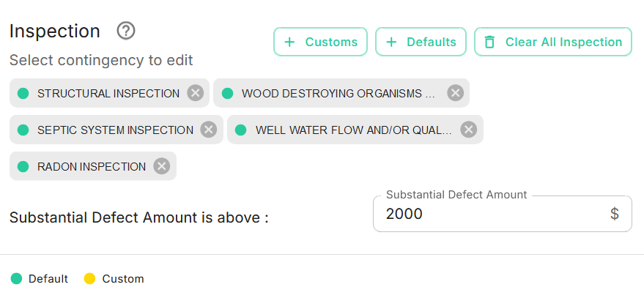Image resolution: width=644 pixels, height=298 pixels.
Task: Select the Structural Inspection contingency chip
Action: [108, 93]
